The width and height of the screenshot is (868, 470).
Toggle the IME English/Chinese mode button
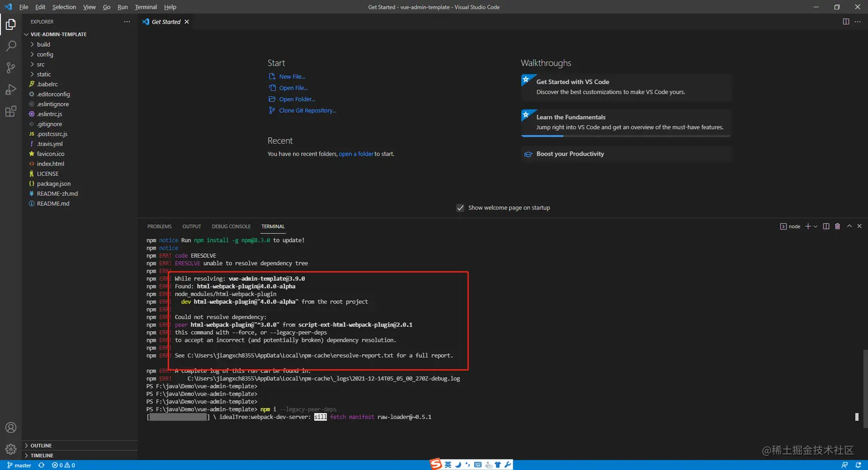[x=448, y=465]
